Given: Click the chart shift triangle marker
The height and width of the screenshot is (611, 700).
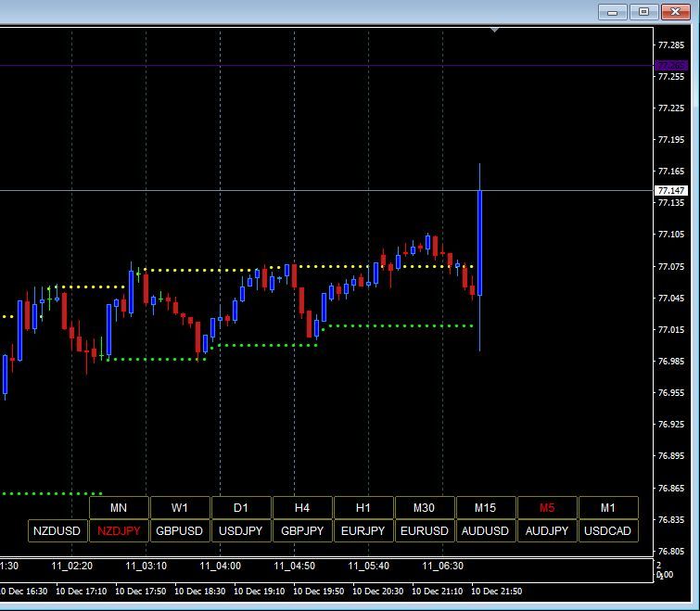Looking at the screenshot, I should [x=494, y=30].
